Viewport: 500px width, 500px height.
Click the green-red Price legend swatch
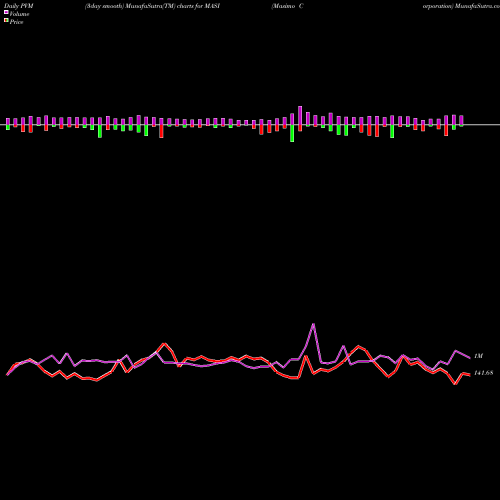pos(6,21)
